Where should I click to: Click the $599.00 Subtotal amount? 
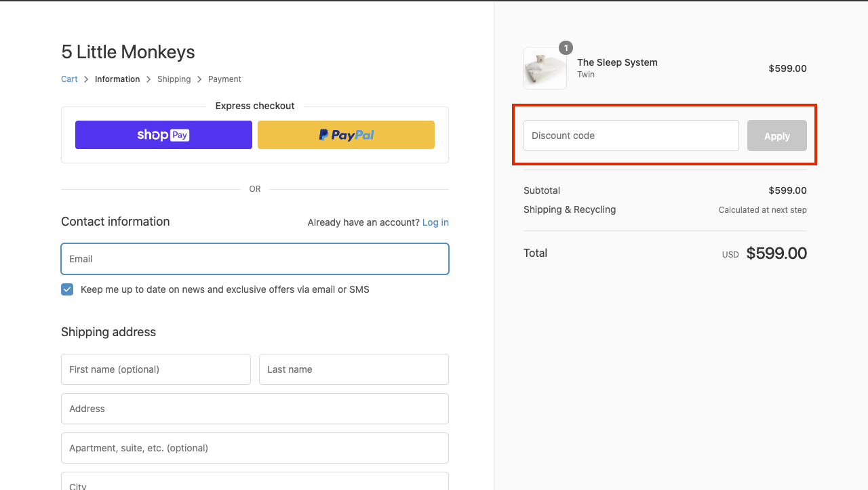(787, 190)
